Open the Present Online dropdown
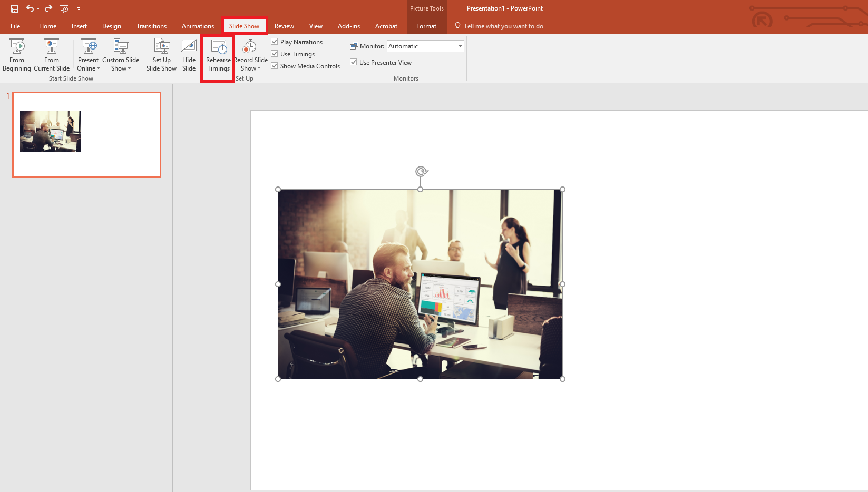The image size is (868, 492). point(88,55)
